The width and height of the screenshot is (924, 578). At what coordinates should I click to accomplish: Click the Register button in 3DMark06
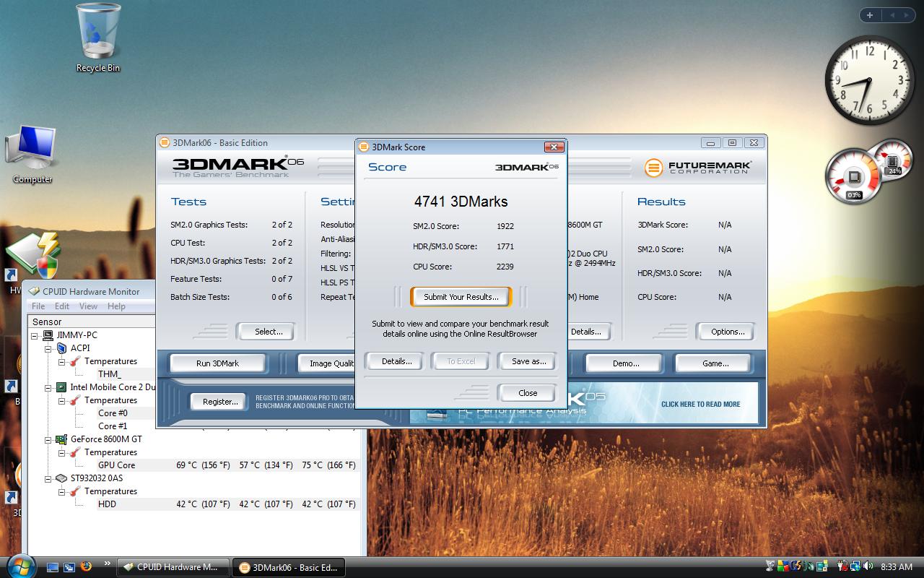click(x=220, y=402)
